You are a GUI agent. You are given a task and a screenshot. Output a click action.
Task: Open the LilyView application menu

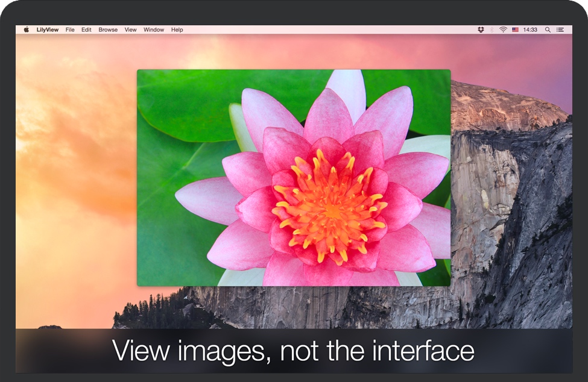coord(48,30)
